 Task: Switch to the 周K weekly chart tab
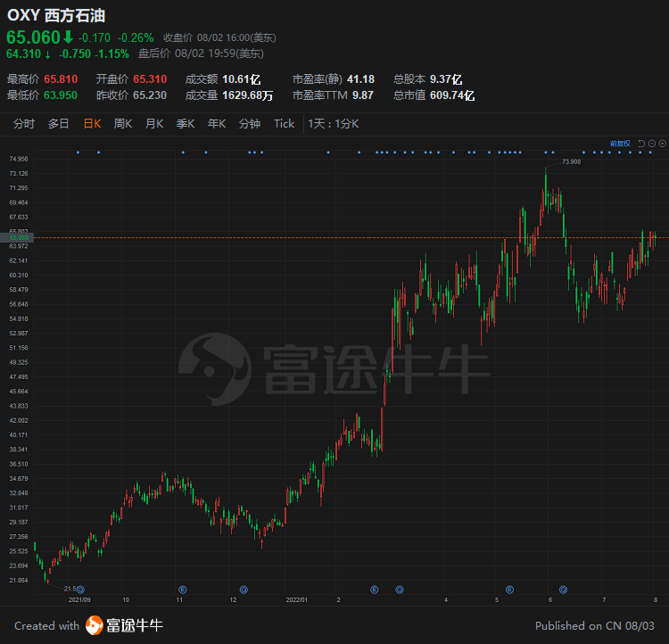pyautogui.click(x=123, y=124)
